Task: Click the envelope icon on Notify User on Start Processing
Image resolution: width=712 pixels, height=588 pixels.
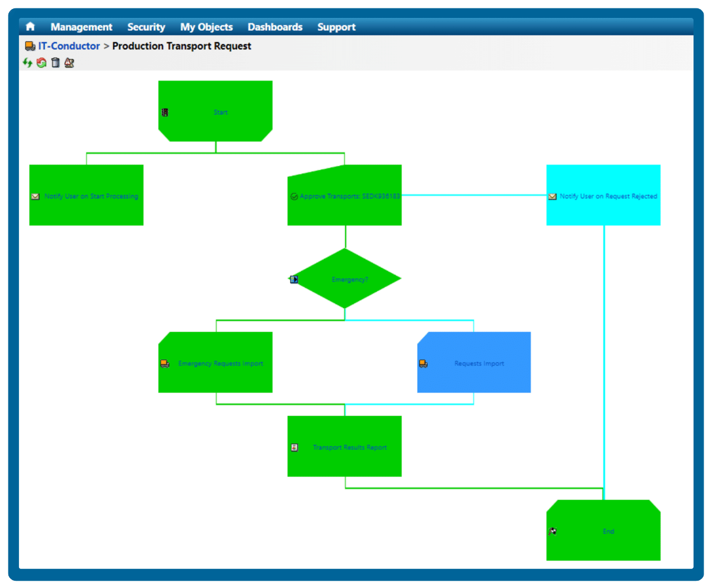Action: [36, 196]
